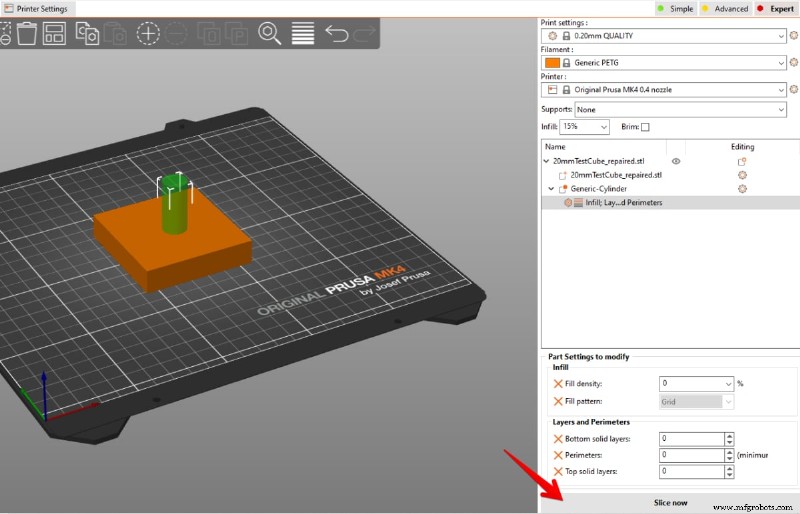Viewport: 800px width, 514px height.
Task: Increase Perimeters value with up arrow
Action: coord(729,452)
